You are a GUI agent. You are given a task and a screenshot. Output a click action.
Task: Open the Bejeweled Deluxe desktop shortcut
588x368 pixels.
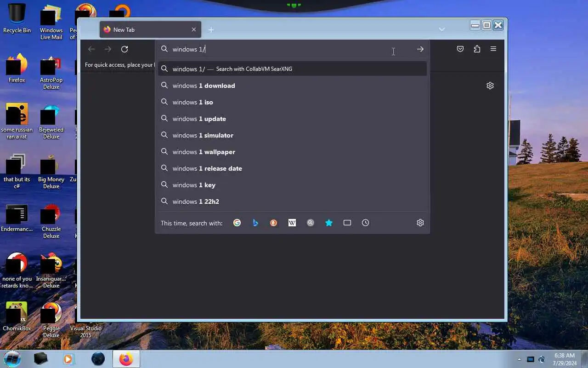pos(51,121)
